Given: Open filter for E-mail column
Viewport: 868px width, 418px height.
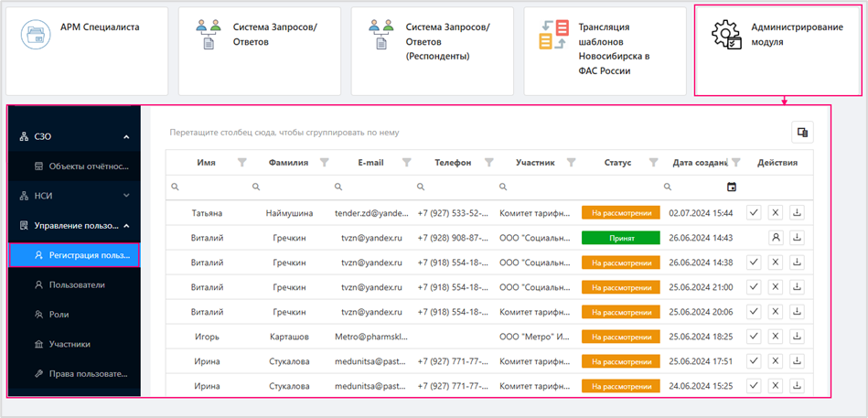Looking at the screenshot, I should click(x=407, y=162).
